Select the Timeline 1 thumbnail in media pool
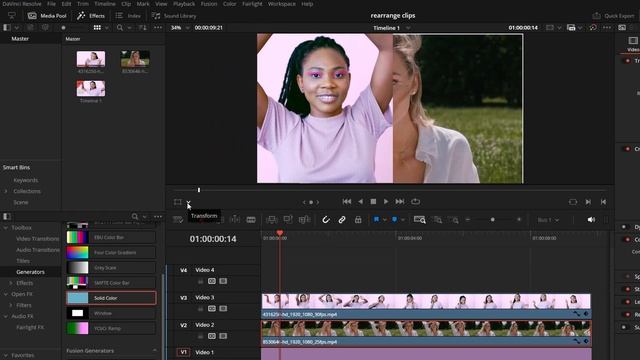640x360 pixels. [x=91, y=88]
